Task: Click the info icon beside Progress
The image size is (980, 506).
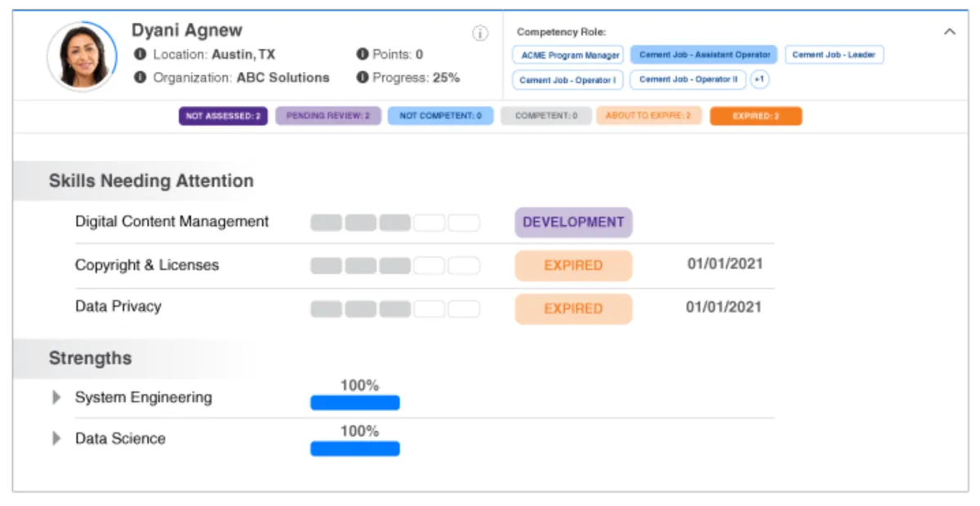Action: pos(363,78)
